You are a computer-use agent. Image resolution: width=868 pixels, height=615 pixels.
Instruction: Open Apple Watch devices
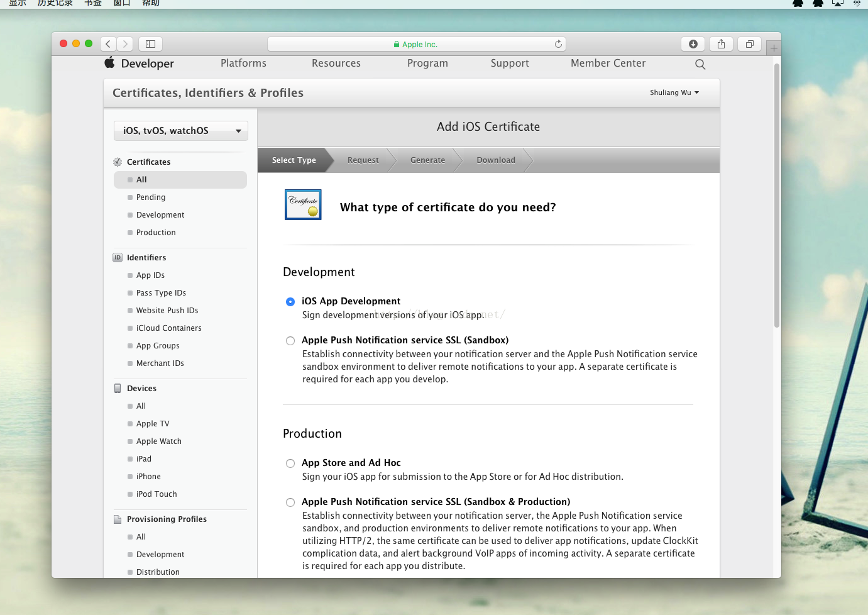pos(159,441)
